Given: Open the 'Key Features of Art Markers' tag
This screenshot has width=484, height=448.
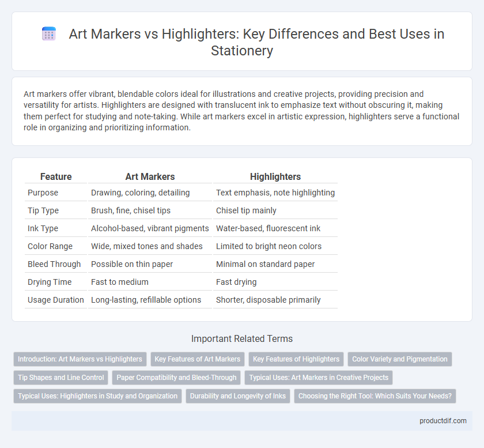Looking at the screenshot, I should (x=198, y=359).
